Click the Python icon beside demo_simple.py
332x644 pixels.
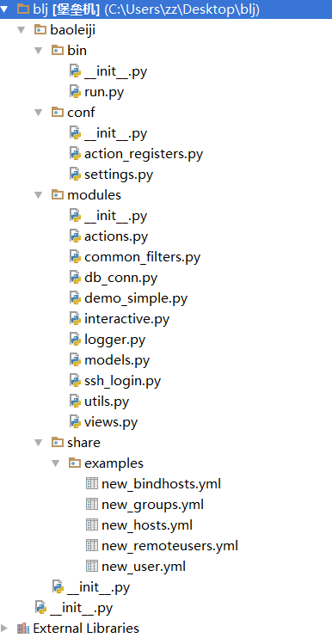75,297
